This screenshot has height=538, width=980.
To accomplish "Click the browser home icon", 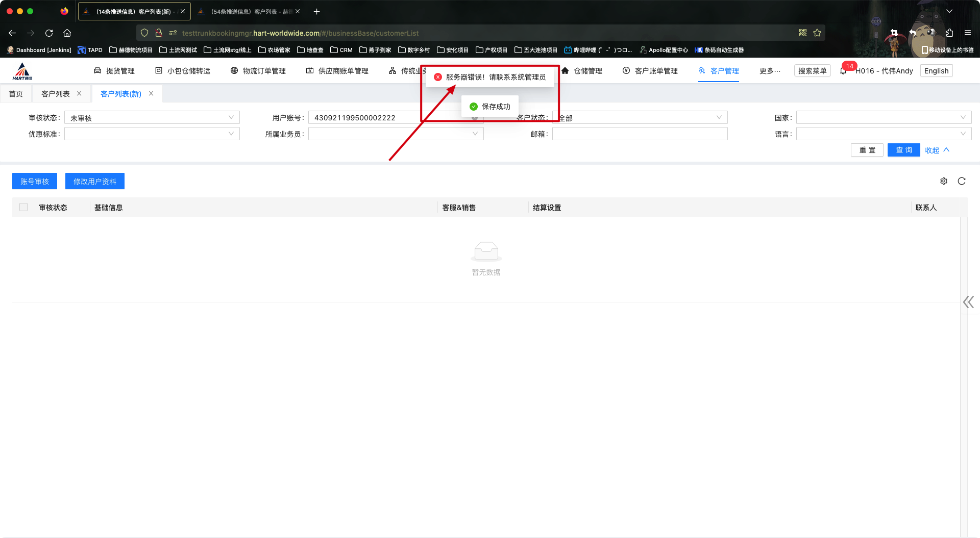I will click(67, 33).
